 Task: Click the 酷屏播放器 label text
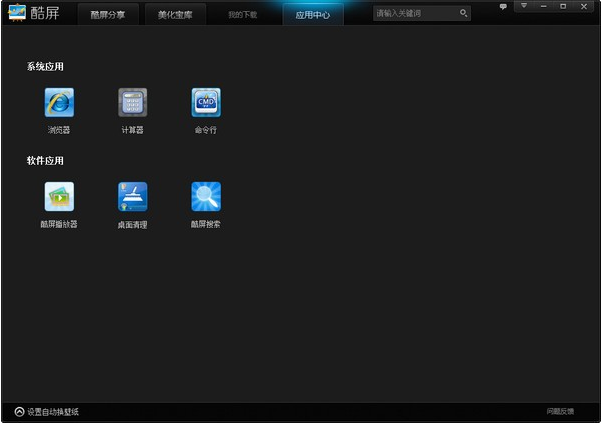[59, 224]
